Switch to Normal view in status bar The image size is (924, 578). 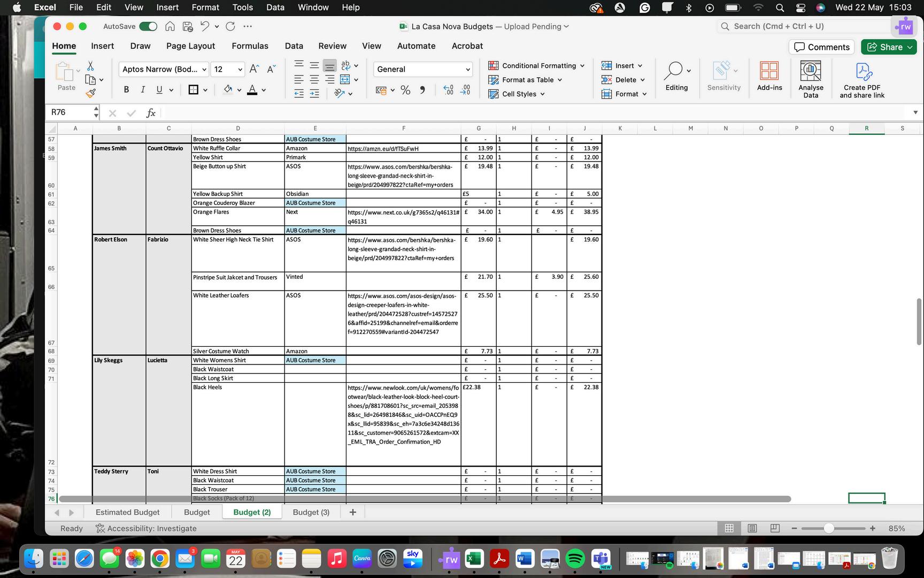point(729,528)
